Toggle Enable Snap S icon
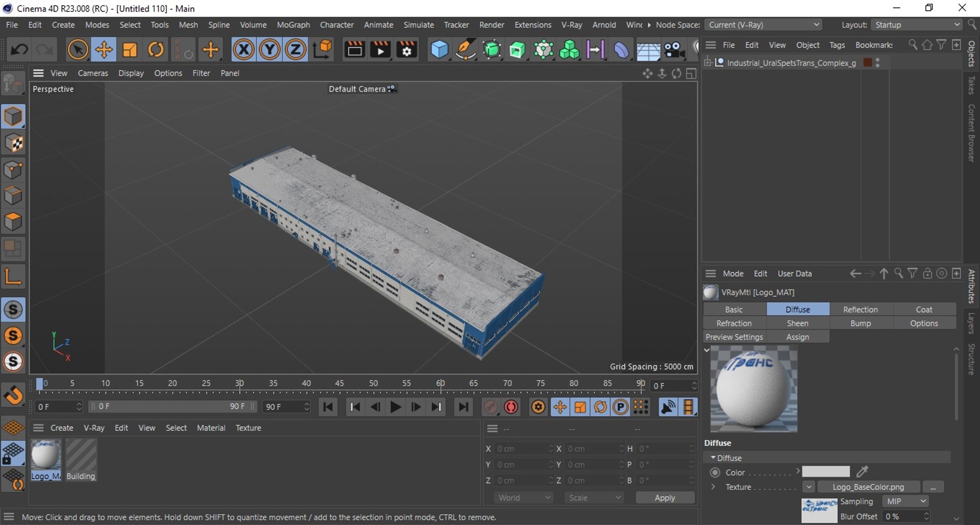Screen dimensions: 980x525 [13, 309]
